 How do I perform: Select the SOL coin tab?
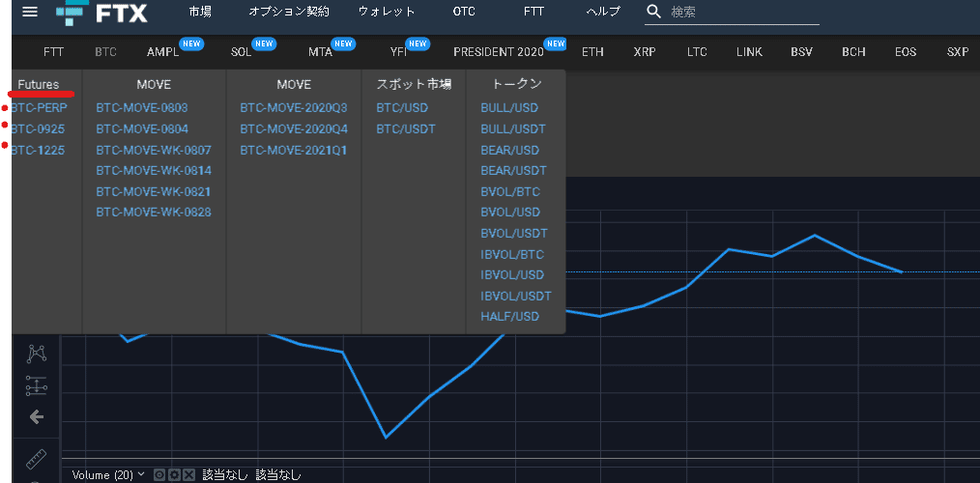[x=241, y=52]
